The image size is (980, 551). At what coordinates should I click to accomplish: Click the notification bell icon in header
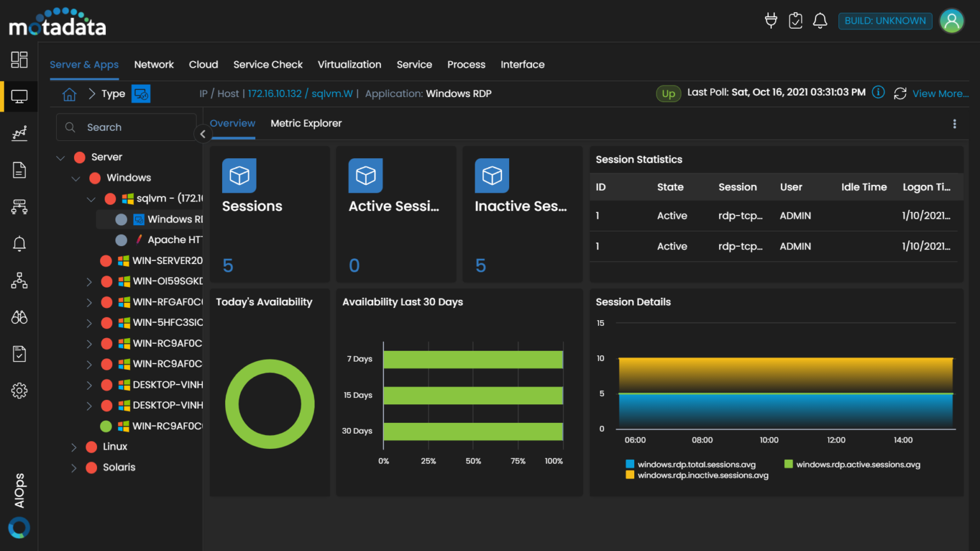point(820,21)
